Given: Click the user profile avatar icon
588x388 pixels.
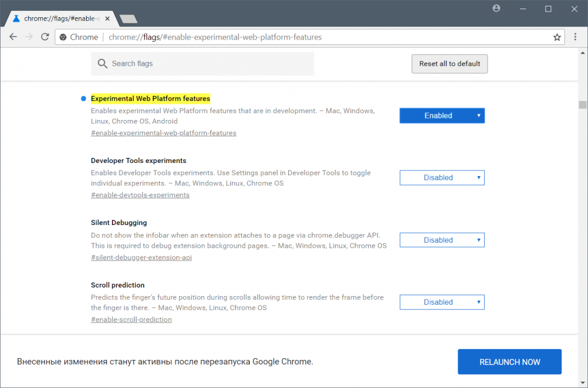Looking at the screenshot, I should [496, 9].
